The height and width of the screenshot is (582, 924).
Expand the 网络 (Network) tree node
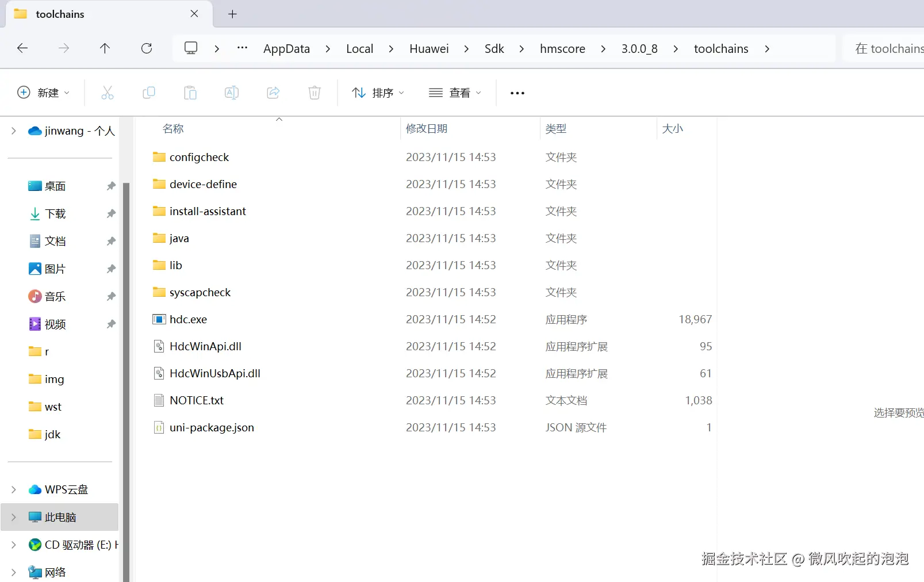pos(14,572)
